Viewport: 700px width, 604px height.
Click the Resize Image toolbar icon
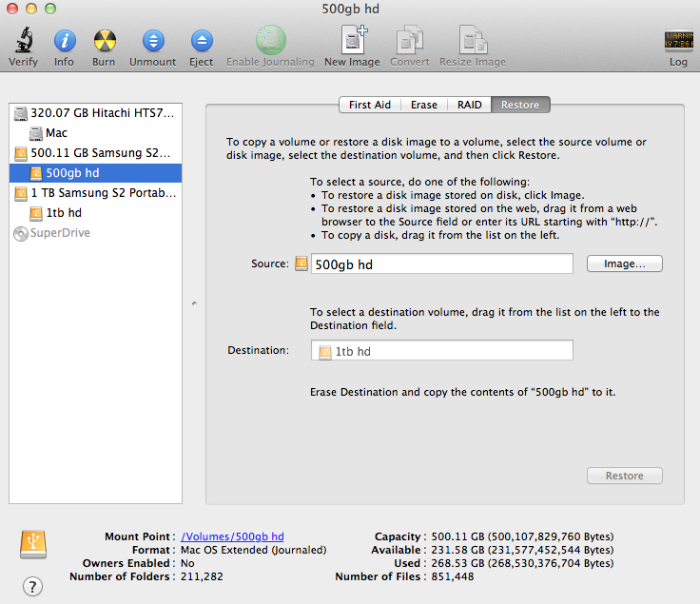click(473, 40)
